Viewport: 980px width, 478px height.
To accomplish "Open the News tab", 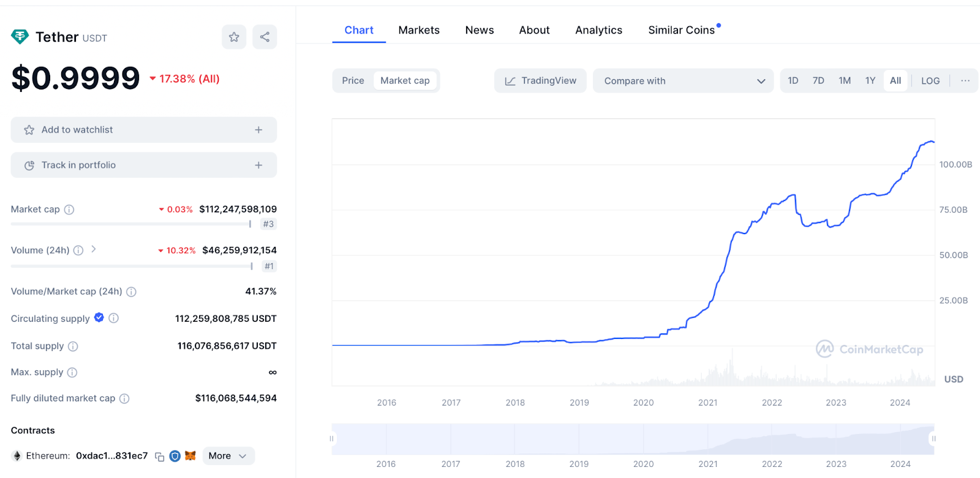I will click(480, 30).
